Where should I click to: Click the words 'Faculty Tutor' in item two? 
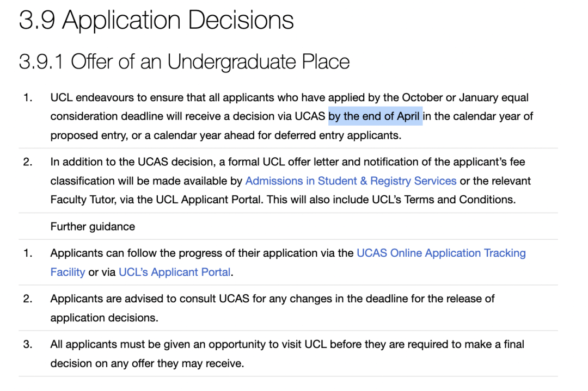(x=83, y=200)
